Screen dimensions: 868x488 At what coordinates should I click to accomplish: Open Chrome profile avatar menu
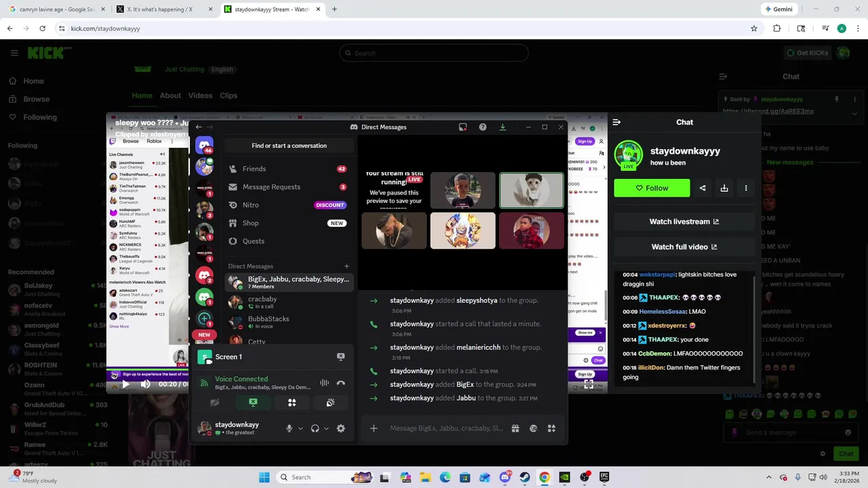pyautogui.click(x=842, y=28)
